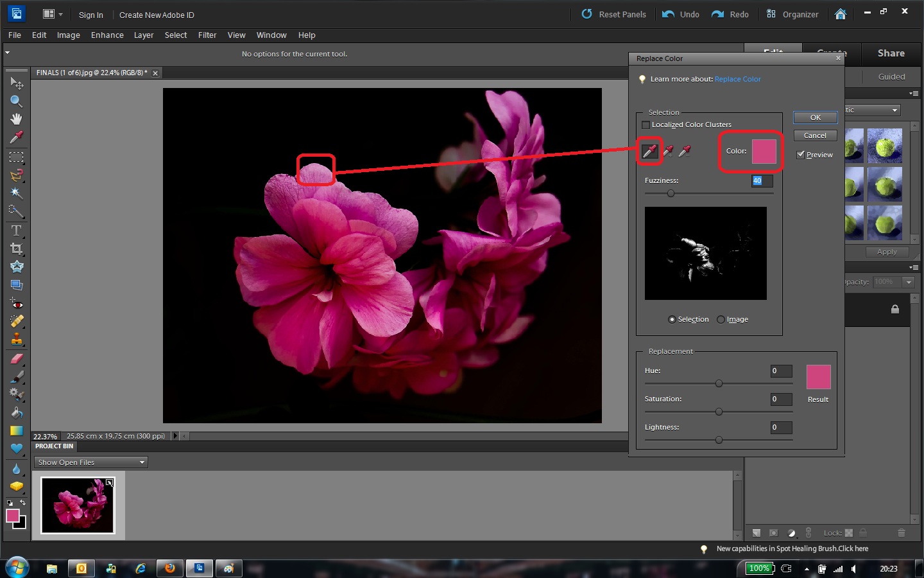The width and height of the screenshot is (924, 578).
Task: Uncheck the Preview checkbox
Action: coord(800,155)
